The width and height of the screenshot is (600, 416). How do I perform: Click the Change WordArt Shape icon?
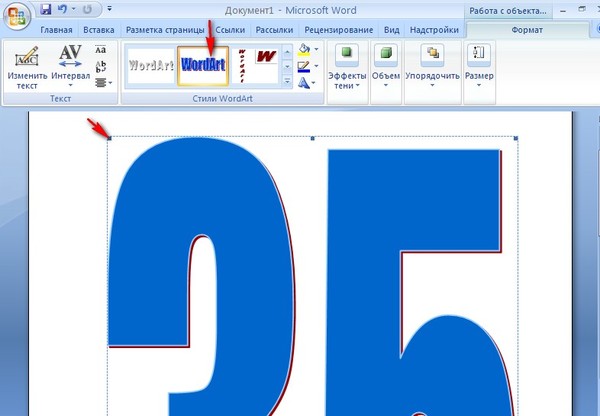point(304,83)
